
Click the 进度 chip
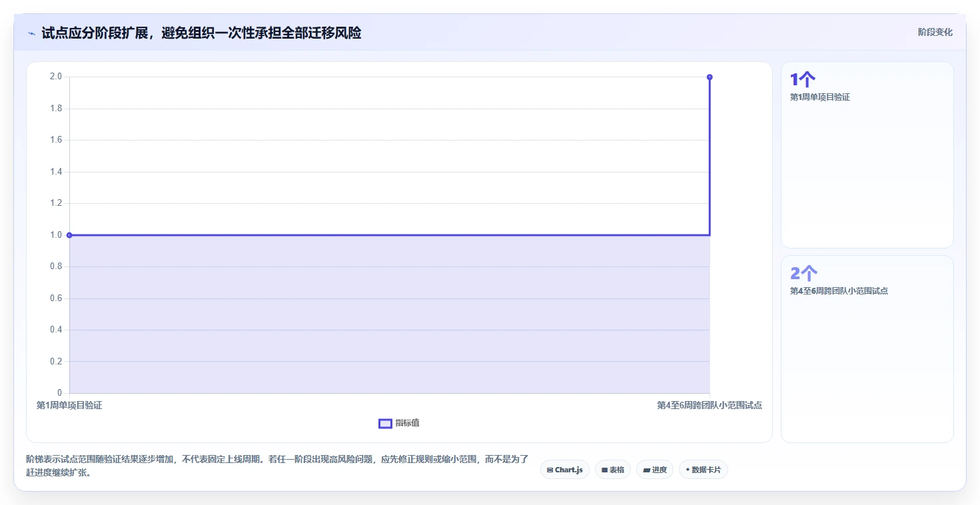655,470
